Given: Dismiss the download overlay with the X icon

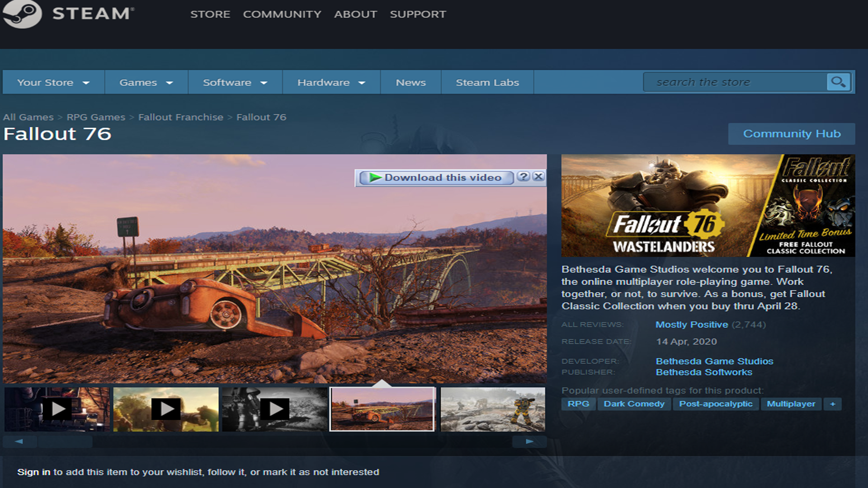Looking at the screenshot, I should tap(538, 178).
